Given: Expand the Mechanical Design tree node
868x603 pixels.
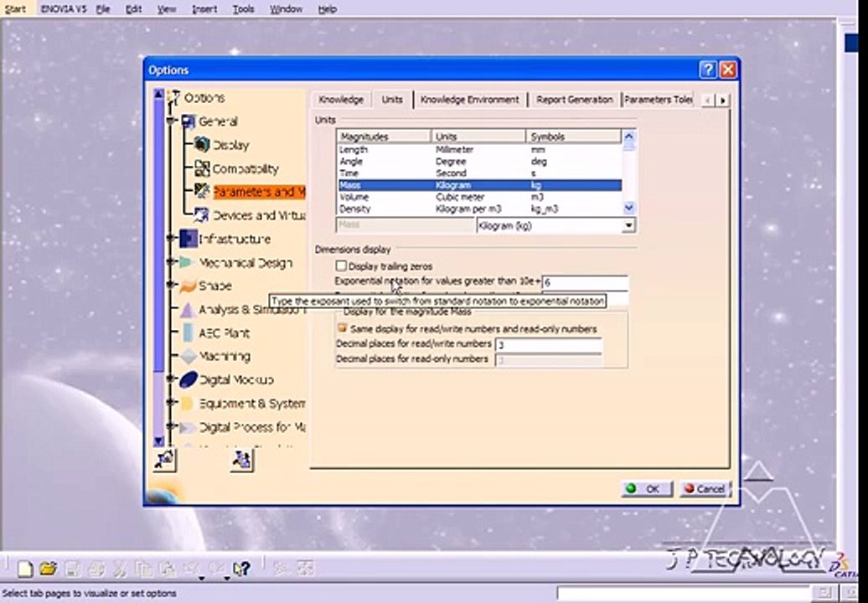Looking at the screenshot, I should click(x=171, y=262).
